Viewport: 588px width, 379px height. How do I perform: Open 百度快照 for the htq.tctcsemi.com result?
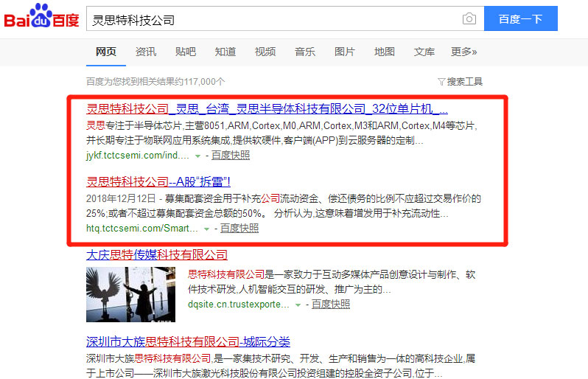tap(239, 229)
